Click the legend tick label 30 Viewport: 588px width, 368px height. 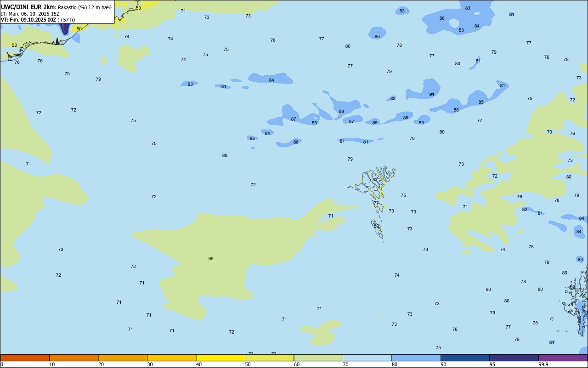(x=150, y=364)
